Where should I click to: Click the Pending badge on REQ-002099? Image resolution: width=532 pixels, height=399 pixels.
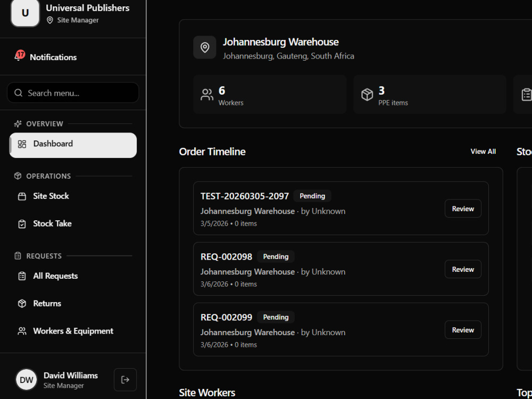tap(276, 317)
